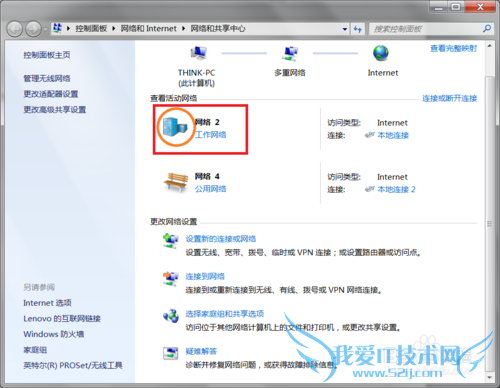This screenshot has width=500, height=388.
Task: Click homegroup icon for 选择家庭组和共享选项
Action: pyautogui.click(x=171, y=316)
